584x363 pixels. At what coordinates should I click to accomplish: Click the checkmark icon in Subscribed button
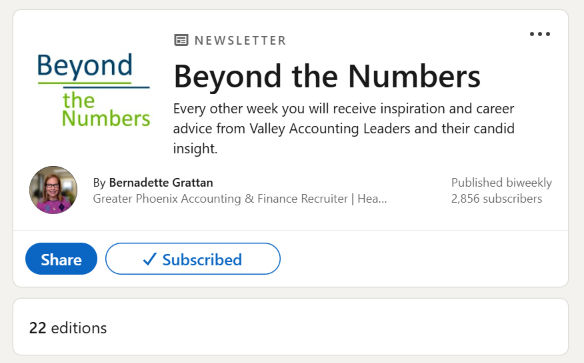tap(149, 259)
